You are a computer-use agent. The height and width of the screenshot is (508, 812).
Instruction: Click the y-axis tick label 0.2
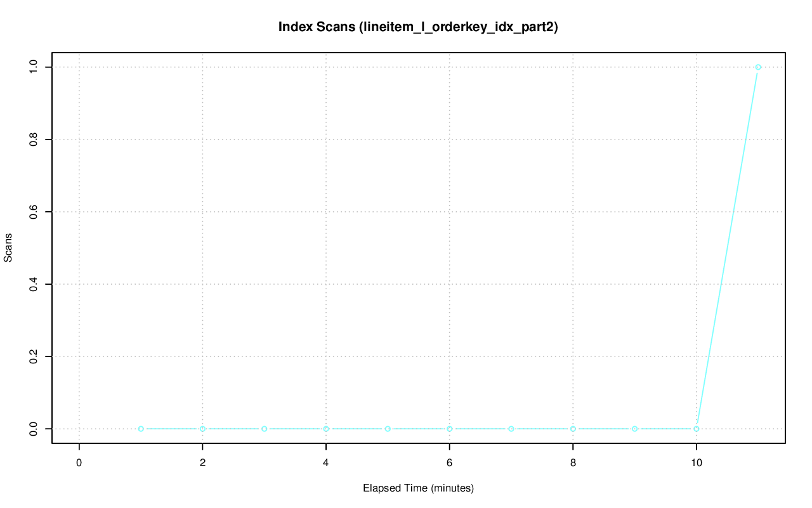[34, 356]
